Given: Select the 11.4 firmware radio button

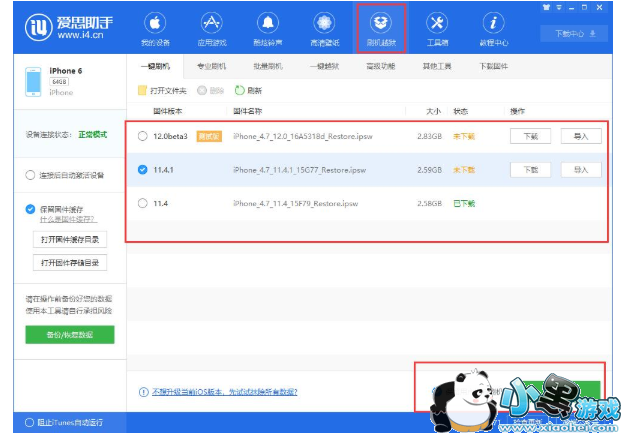Looking at the screenshot, I should pos(142,204).
